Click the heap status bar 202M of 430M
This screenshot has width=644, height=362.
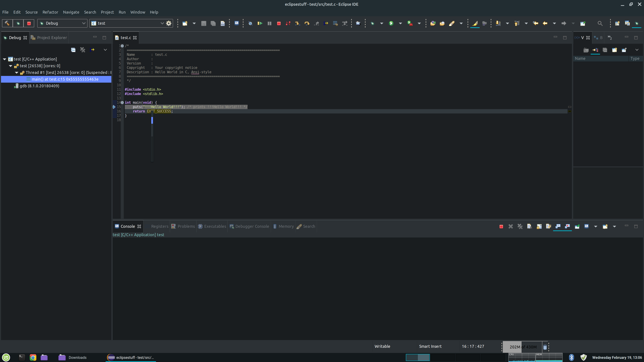[x=523, y=347]
